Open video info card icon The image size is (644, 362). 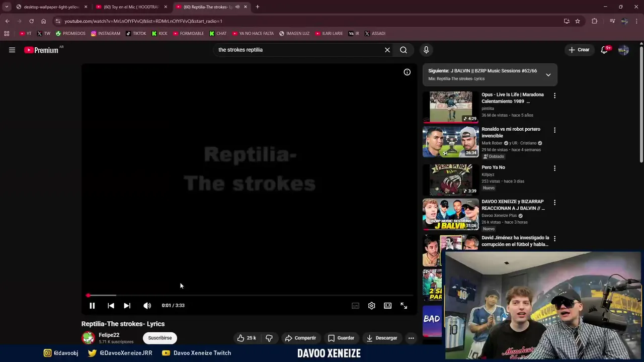point(407,72)
